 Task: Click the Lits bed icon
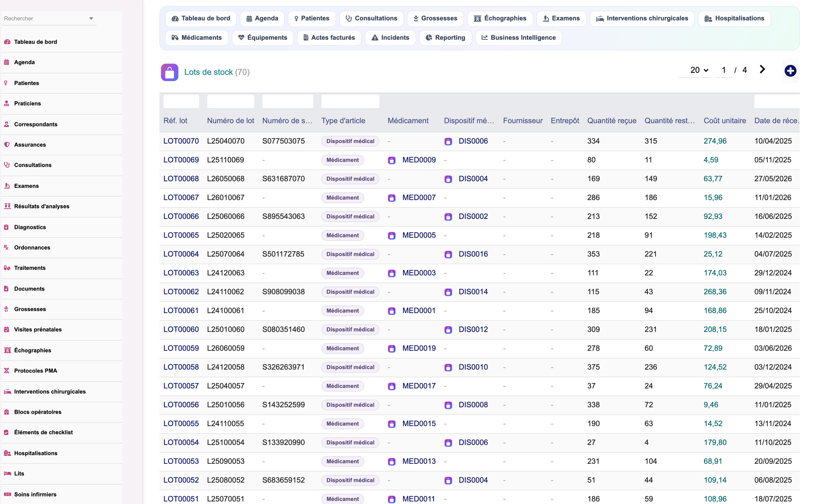[7, 473]
